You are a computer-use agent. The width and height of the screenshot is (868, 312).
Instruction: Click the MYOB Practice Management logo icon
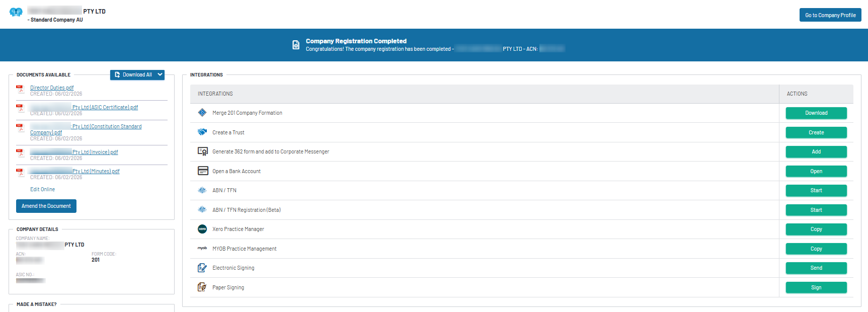[202, 248]
